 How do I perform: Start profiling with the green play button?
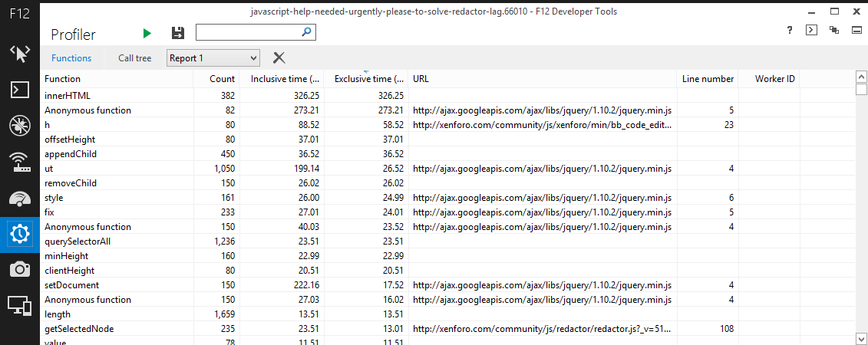147,33
